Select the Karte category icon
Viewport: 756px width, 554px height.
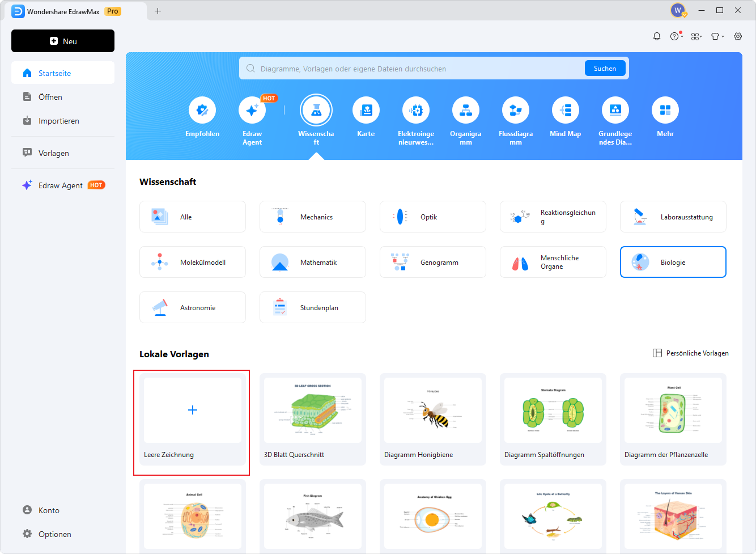(x=366, y=110)
